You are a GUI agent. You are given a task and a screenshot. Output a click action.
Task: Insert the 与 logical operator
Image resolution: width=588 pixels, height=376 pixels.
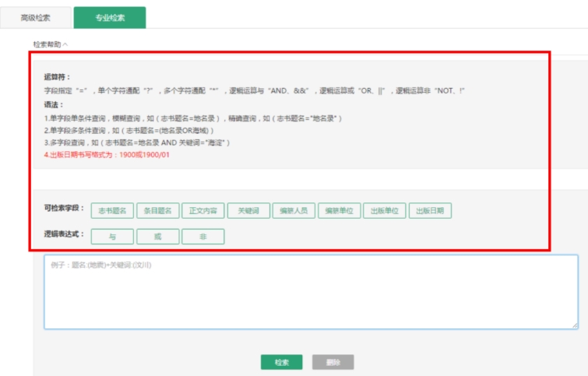(112, 236)
